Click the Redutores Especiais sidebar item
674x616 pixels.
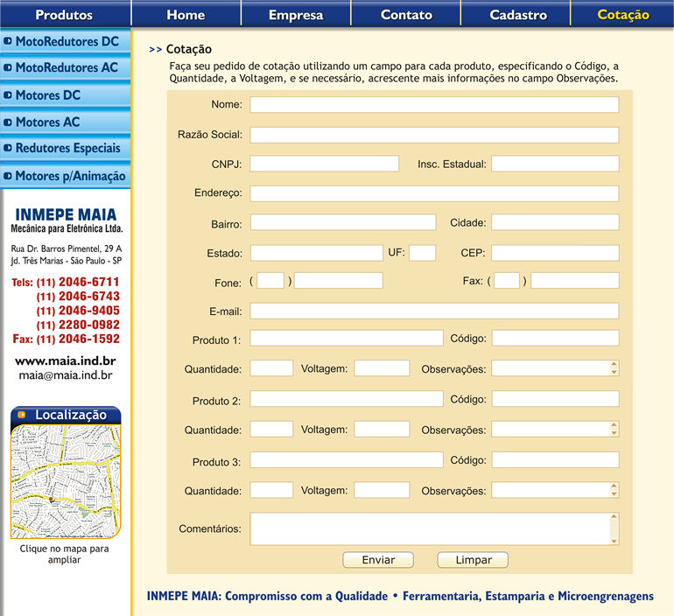pyautogui.click(x=67, y=149)
